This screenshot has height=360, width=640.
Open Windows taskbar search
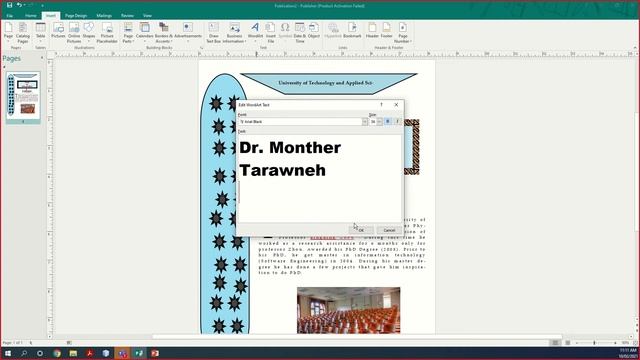24,353
